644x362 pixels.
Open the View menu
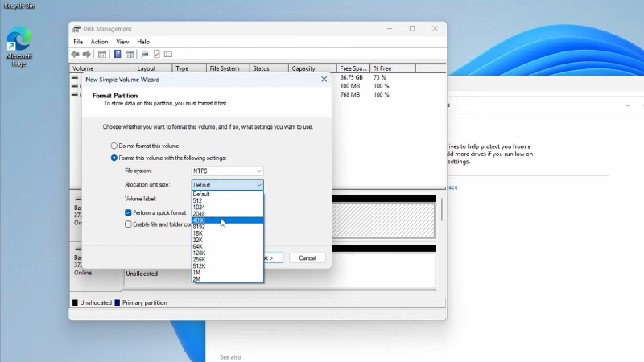[122, 42]
